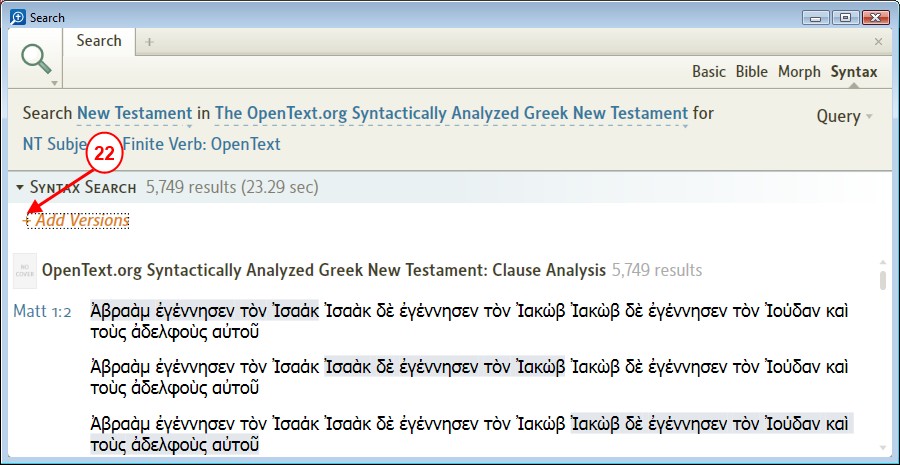Change the New Testament search range
This screenshot has height=465, width=900.
134,113
